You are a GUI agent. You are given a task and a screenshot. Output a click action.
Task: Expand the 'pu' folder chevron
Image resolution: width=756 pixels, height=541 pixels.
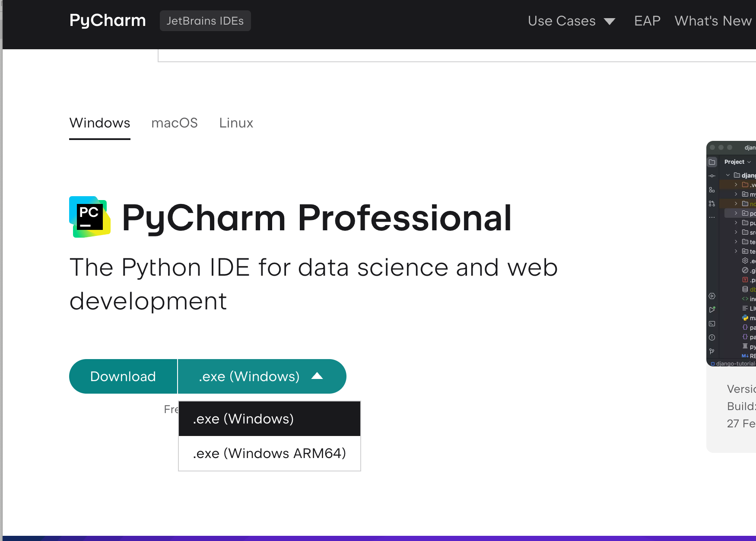click(x=736, y=223)
